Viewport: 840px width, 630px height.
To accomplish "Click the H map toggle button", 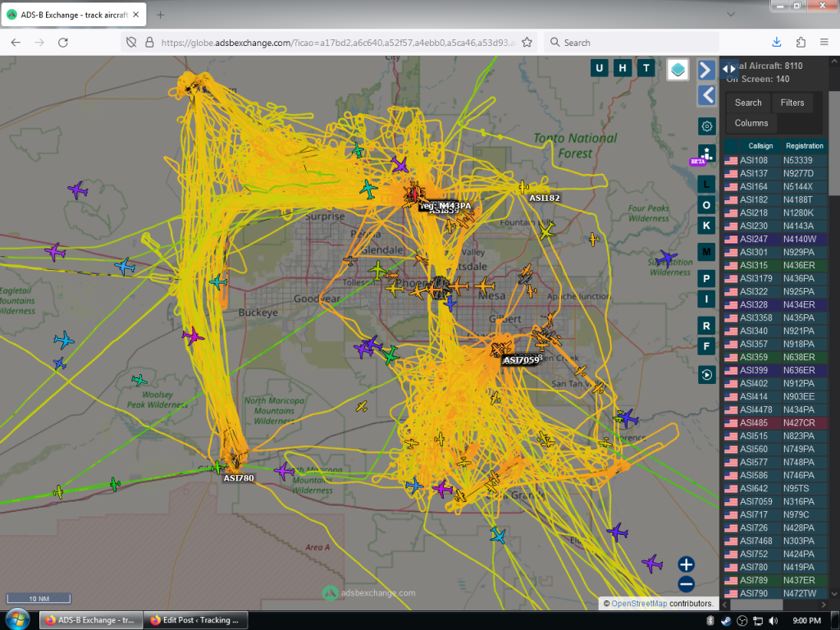I will (x=623, y=68).
